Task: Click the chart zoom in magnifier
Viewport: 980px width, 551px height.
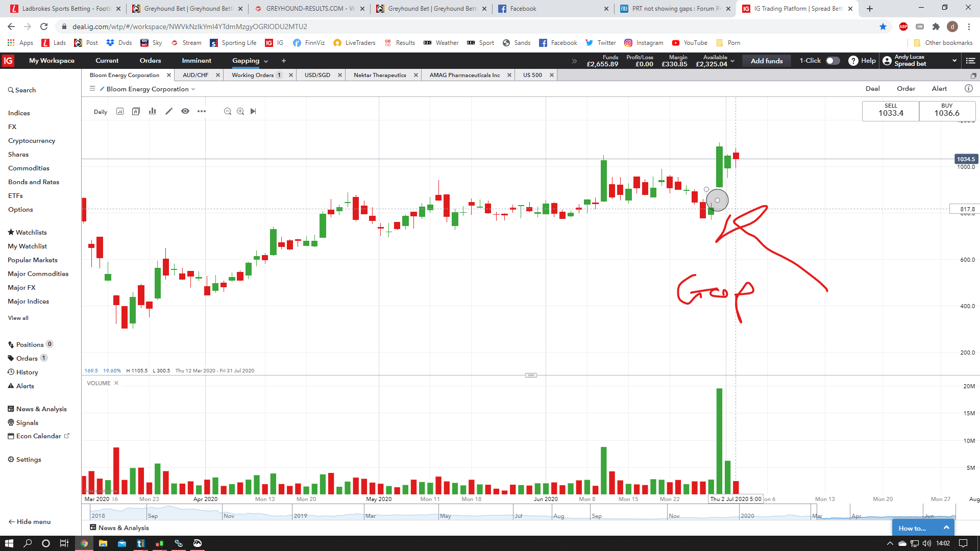Action: [x=240, y=111]
